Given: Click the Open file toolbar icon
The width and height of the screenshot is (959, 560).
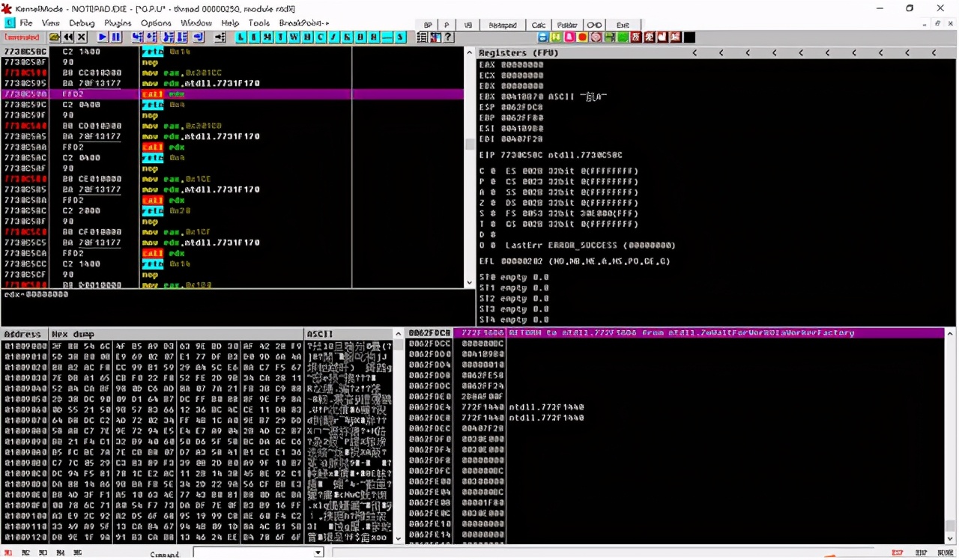Looking at the screenshot, I should point(55,37).
